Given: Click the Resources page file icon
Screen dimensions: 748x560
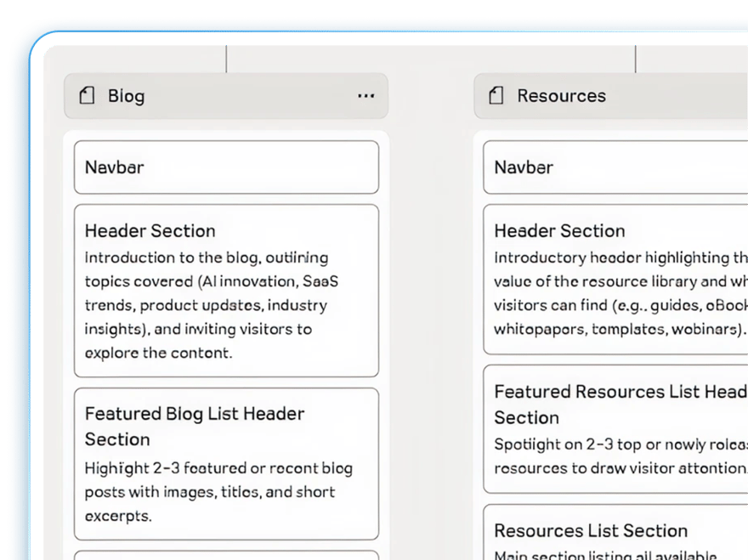Looking at the screenshot, I should click(496, 95).
